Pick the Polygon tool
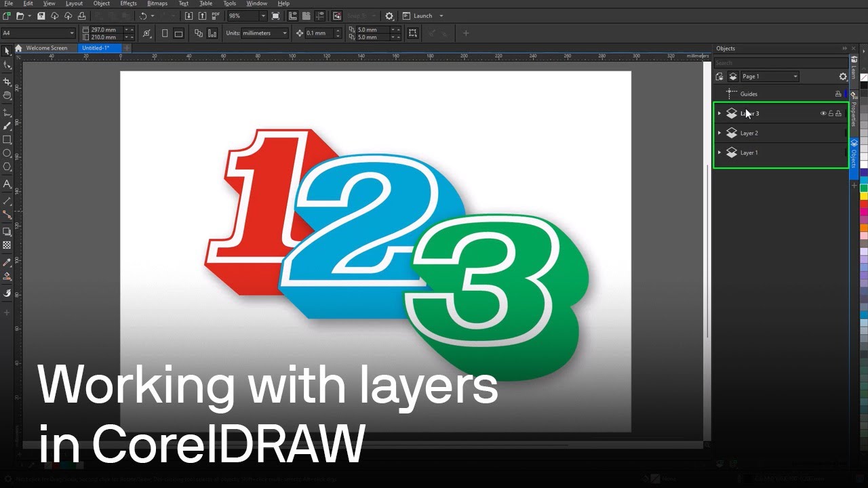Image resolution: width=868 pixels, height=488 pixels. (x=7, y=167)
